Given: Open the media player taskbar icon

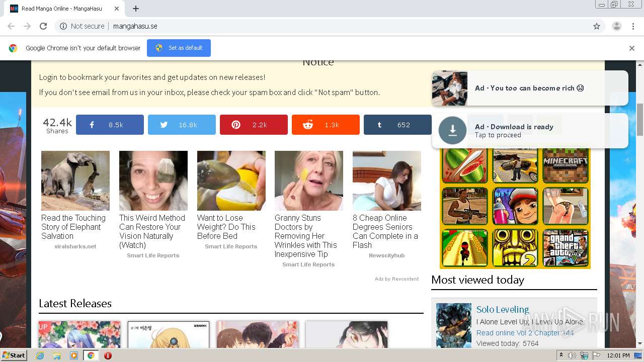Looking at the screenshot, I should [x=74, y=355].
